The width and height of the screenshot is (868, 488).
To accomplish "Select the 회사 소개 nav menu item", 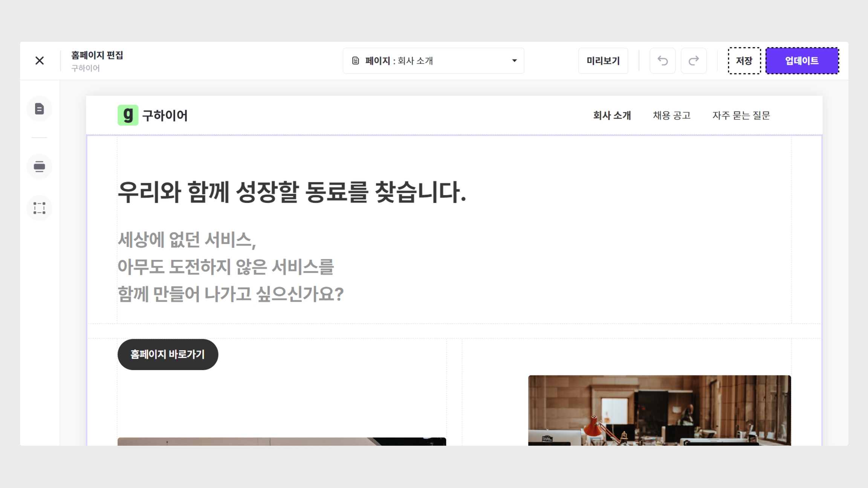I will (612, 115).
